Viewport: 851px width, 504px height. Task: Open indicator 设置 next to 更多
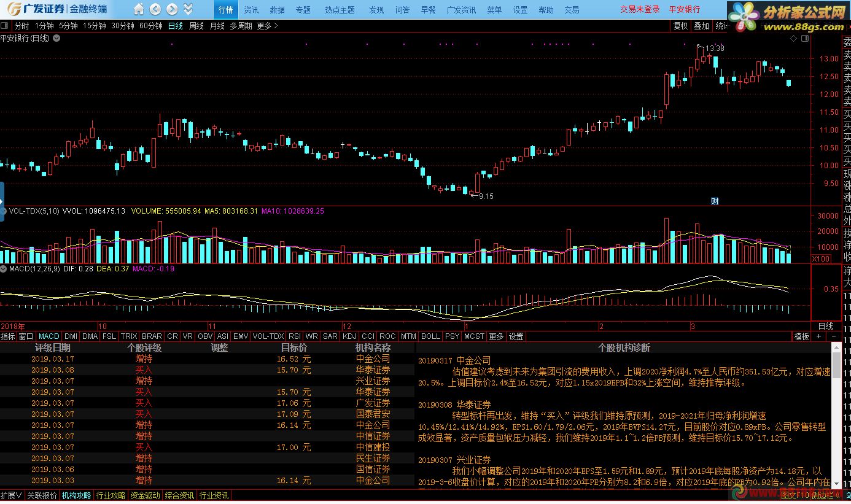(x=516, y=336)
